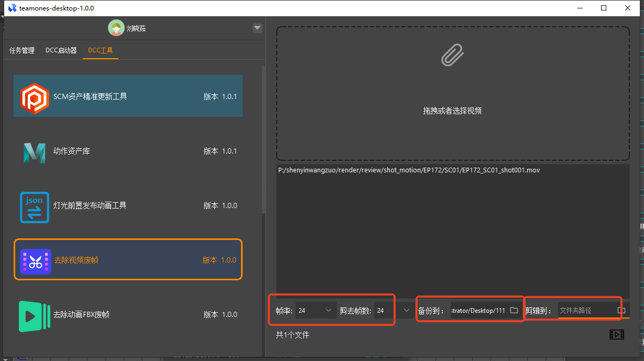
Task: Browse folder for 备份到 backup path
Action: pos(514,310)
